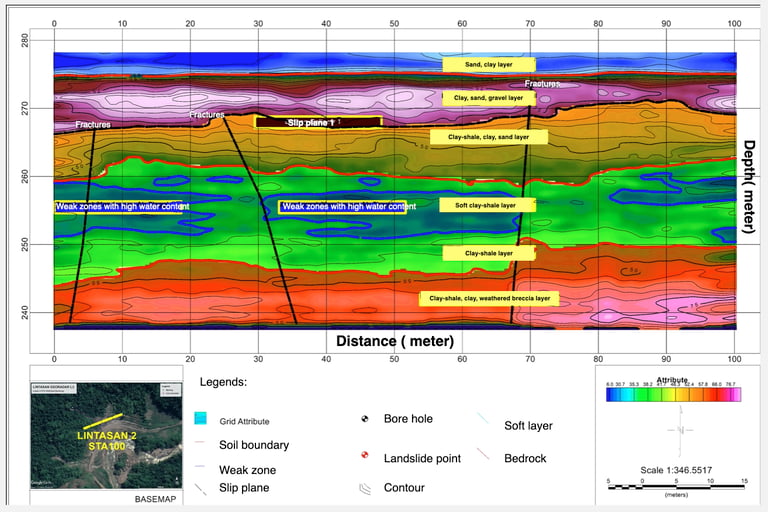Click the Contour legend symbol
The height and width of the screenshot is (512, 768).
(365, 489)
